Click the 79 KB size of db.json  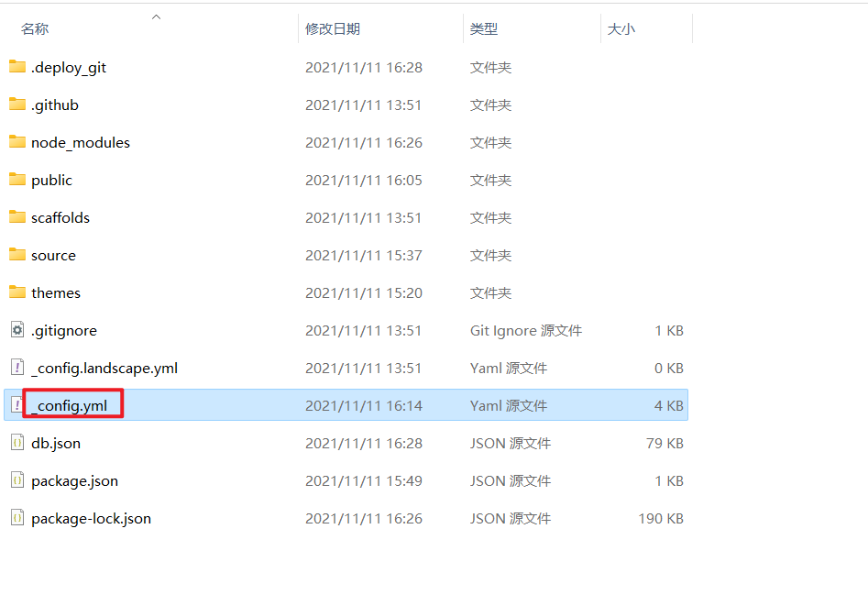pyautogui.click(x=665, y=443)
